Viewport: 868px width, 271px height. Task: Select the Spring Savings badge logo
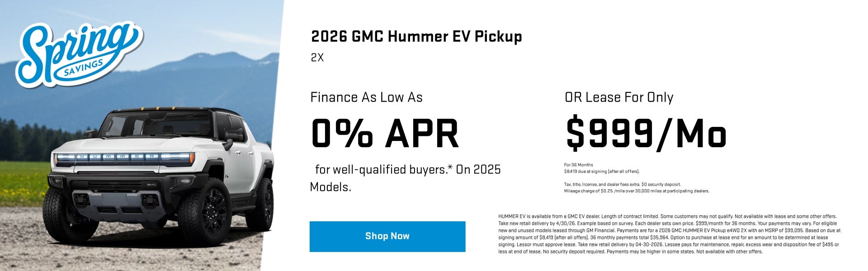(x=79, y=54)
